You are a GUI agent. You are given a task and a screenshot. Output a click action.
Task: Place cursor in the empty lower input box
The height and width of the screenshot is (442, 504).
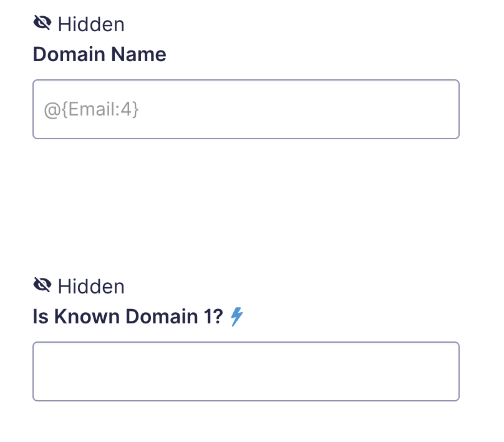[246, 371]
